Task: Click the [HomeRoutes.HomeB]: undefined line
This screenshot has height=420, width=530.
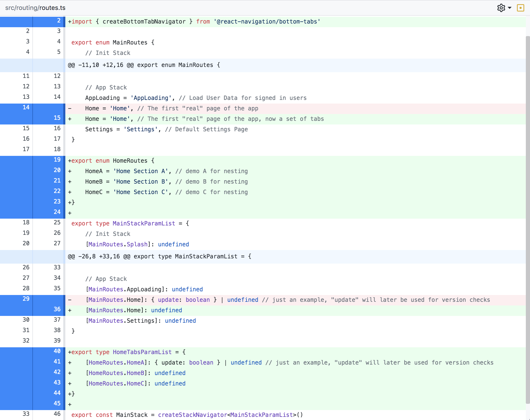Action: (x=295, y=373)
